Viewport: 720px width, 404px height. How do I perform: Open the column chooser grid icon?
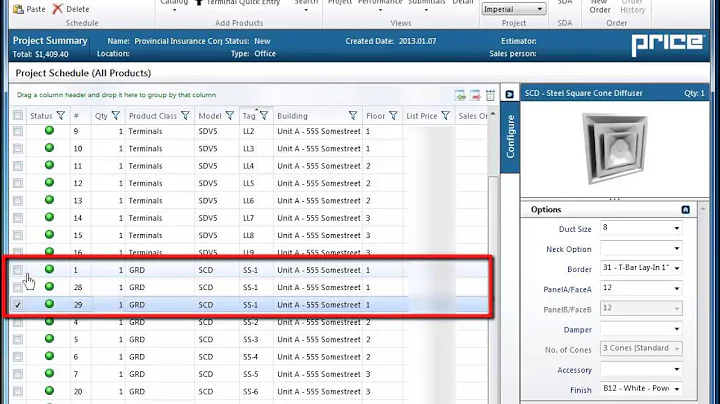490,95
